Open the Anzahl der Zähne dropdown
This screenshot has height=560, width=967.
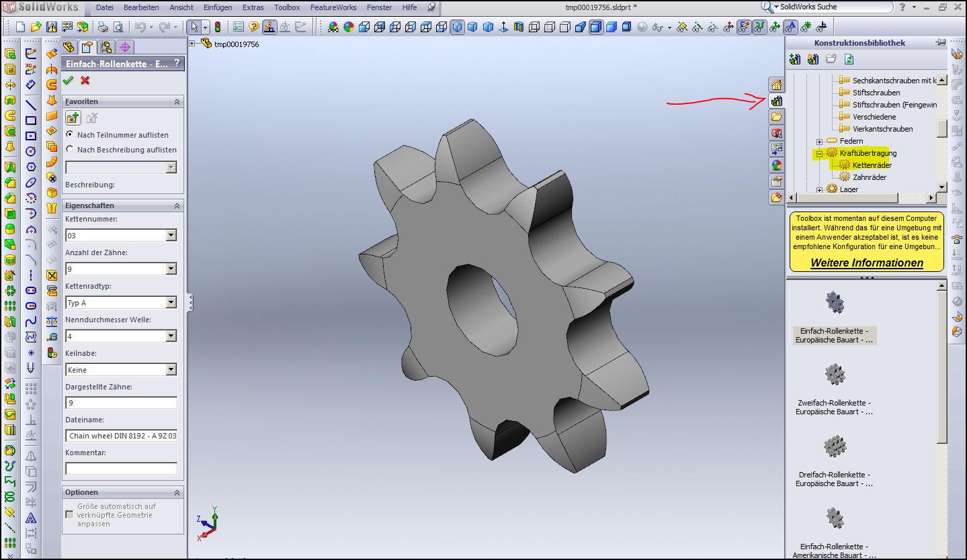[171, 269]
